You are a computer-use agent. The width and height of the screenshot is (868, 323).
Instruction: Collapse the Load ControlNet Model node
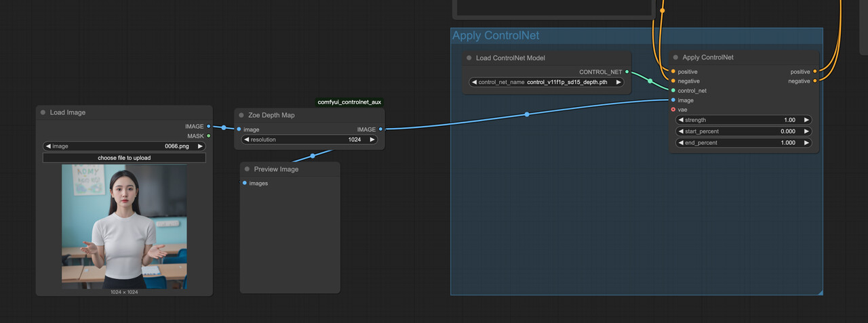(469, 58)
